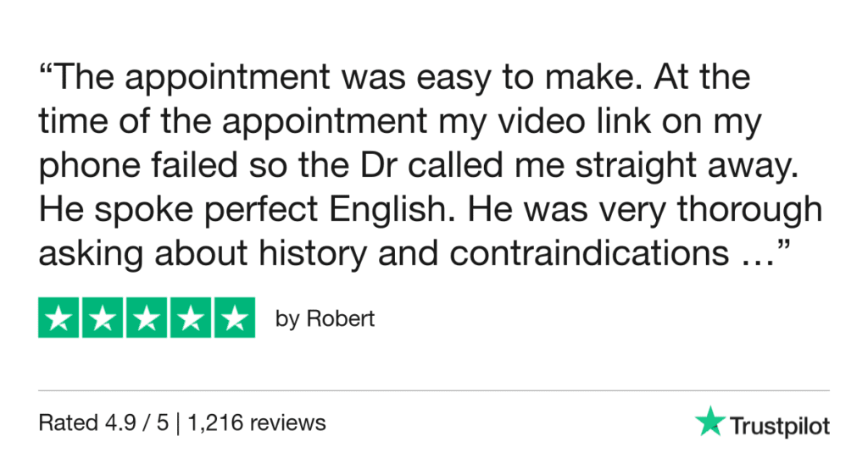The image size is (868, 453).
Task: Click the Trustpilot green star logo
Action: pos(708,421)
